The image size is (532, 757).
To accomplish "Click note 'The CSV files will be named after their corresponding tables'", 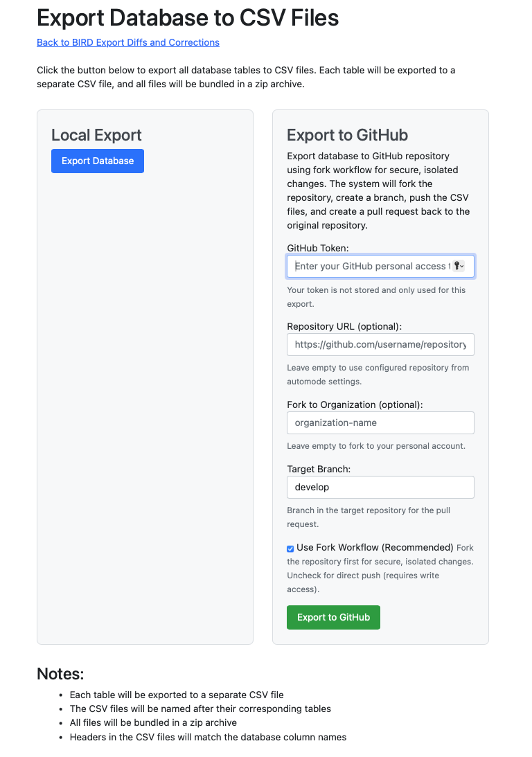I will point(200,709).
